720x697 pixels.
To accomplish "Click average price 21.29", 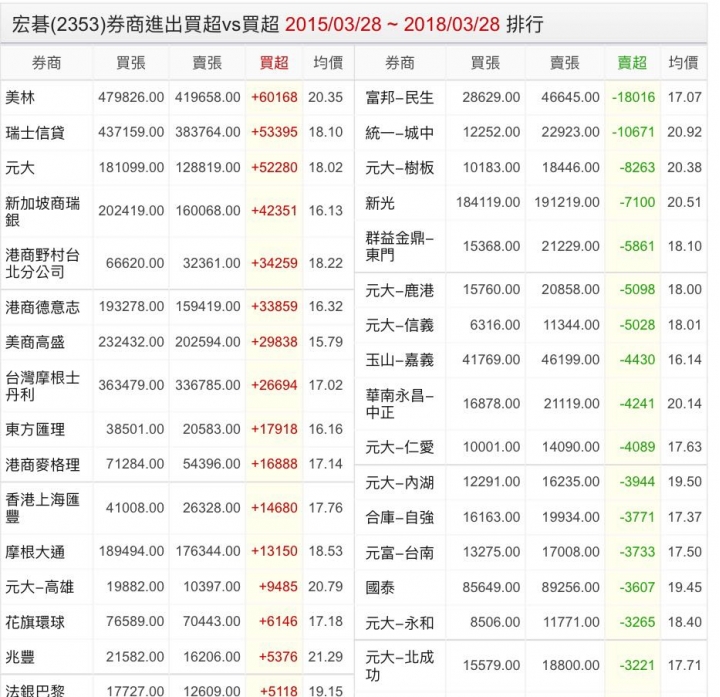I will click(x=326, y=657).
